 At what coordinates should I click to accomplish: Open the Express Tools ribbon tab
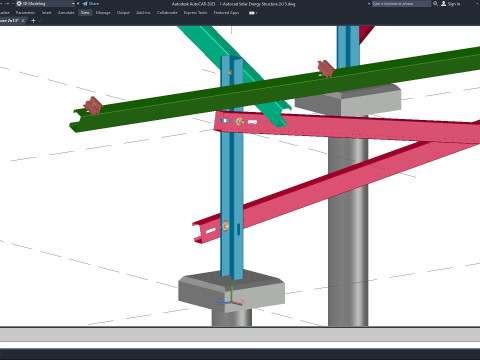(195, 13)
